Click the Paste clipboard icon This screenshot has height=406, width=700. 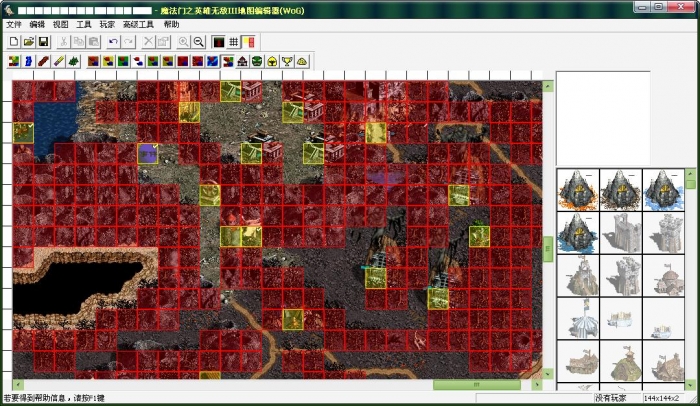click(x=94, y=42)
